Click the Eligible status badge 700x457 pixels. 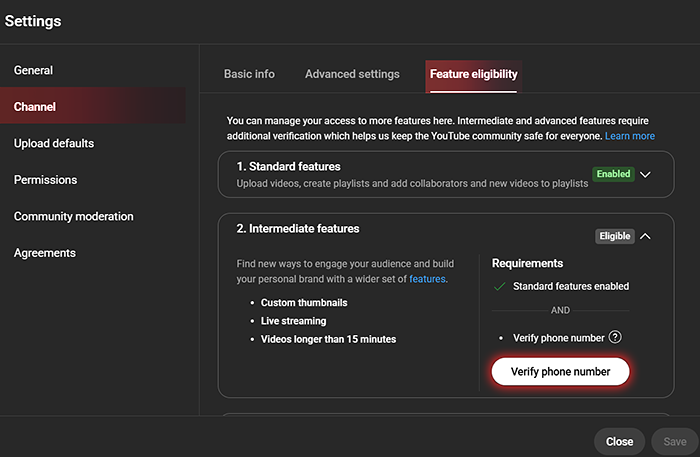615,237
